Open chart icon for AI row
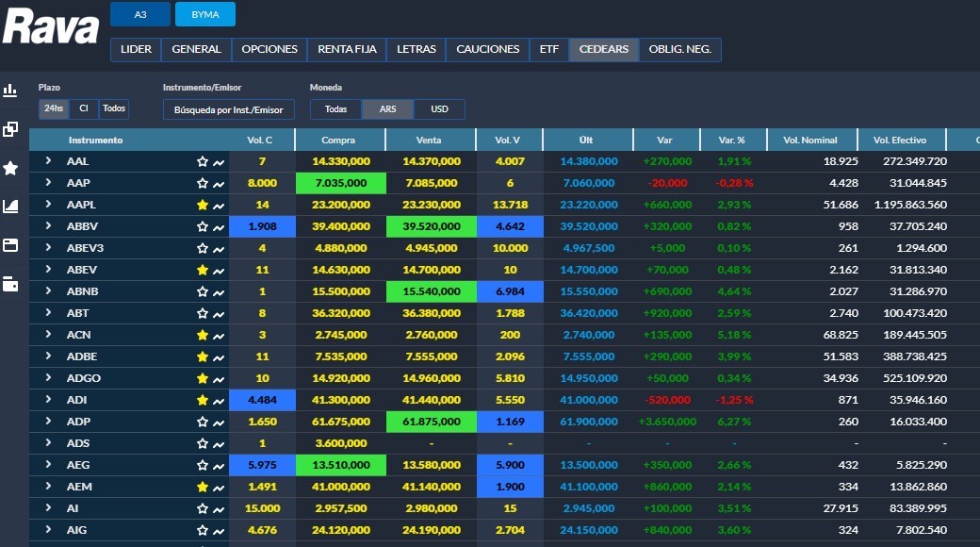Screen dimensions: 980x547 point(218,509)
